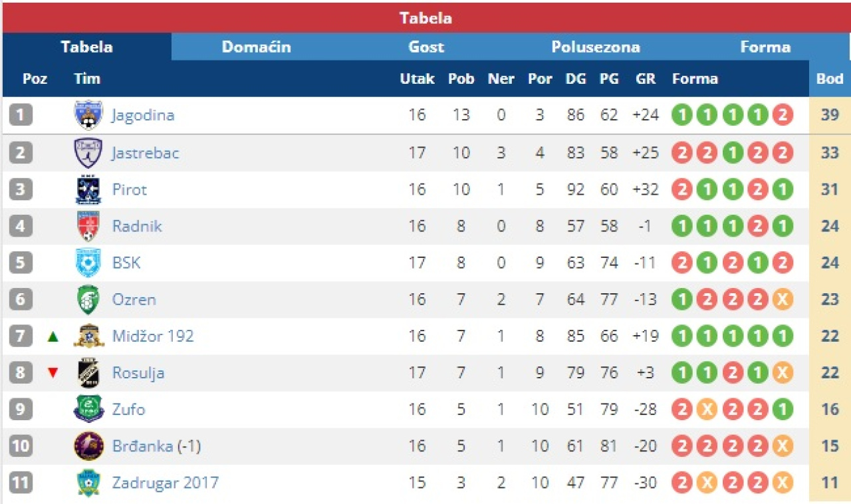Click the Jastrebac team logo

point(88,153)
